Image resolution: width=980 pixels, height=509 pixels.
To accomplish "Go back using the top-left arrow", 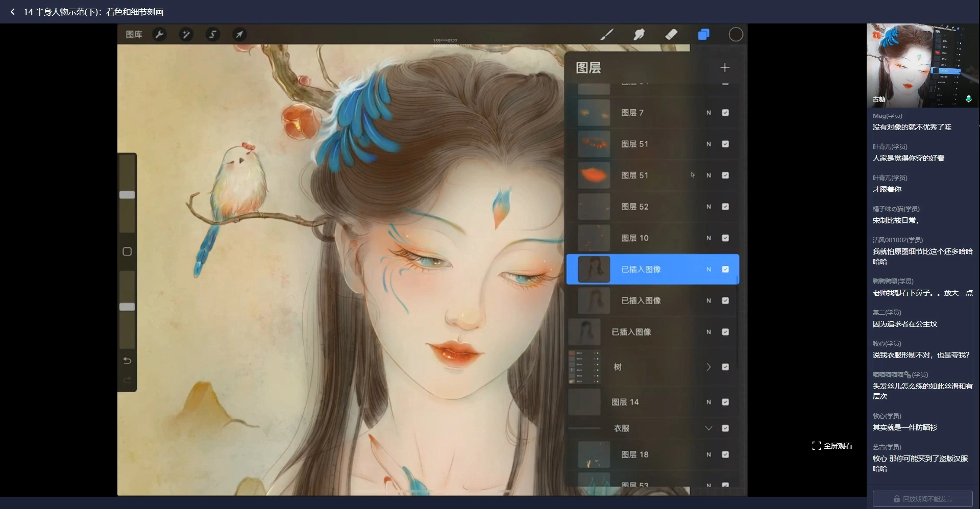I will [x=13, y=12].
